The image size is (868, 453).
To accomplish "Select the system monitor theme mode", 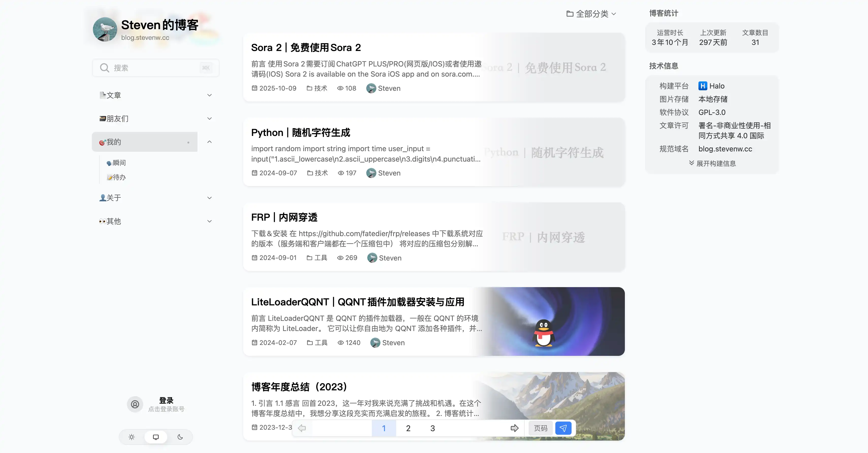I will click(x=156, y=437).
